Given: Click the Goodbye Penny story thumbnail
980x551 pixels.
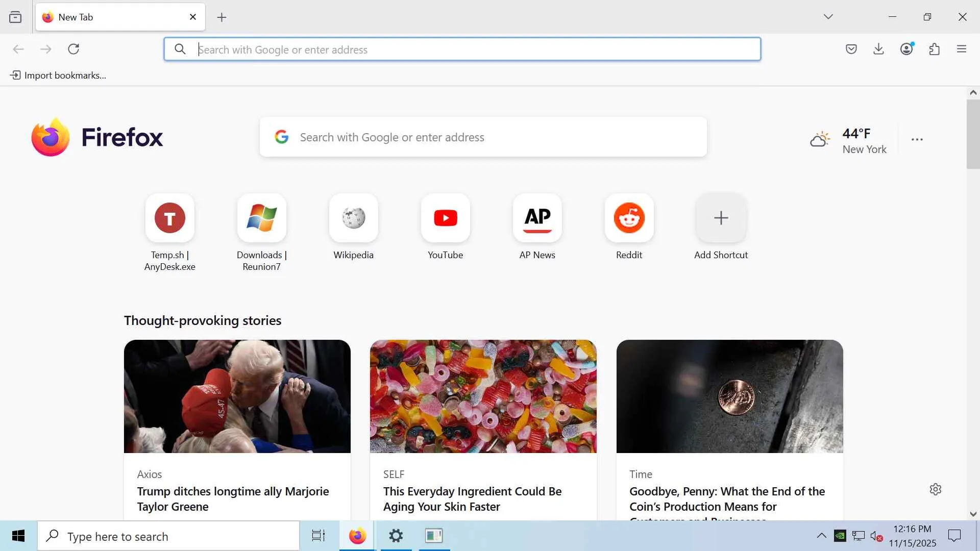Looking at the screenshot, I should [729, 396].
